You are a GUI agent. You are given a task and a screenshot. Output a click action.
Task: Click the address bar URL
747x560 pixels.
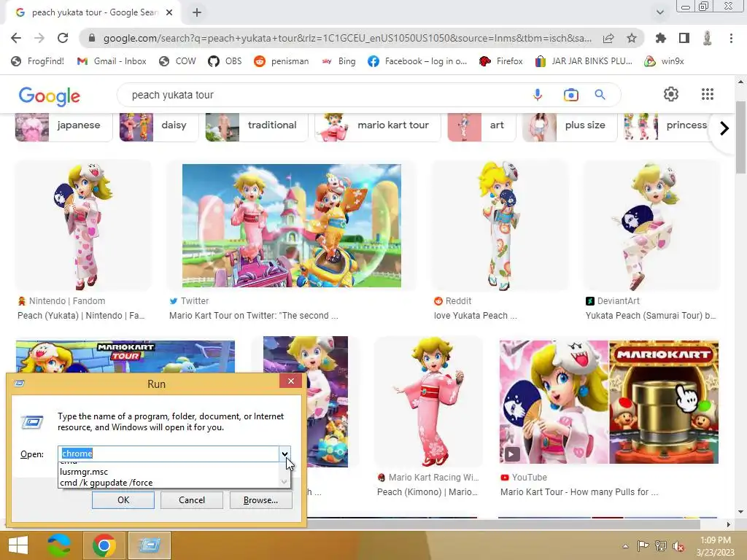pyautogui.click(x=347, y=38)
